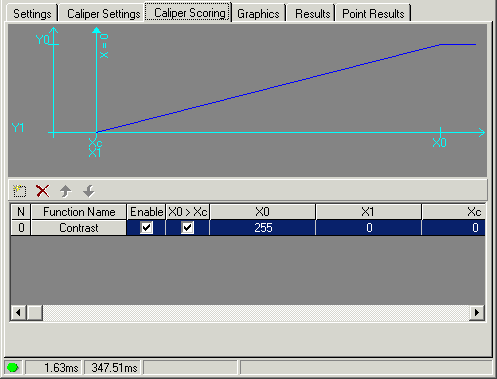
Task: Edit the X0 value 255
Action: click(x=263, y=228)
